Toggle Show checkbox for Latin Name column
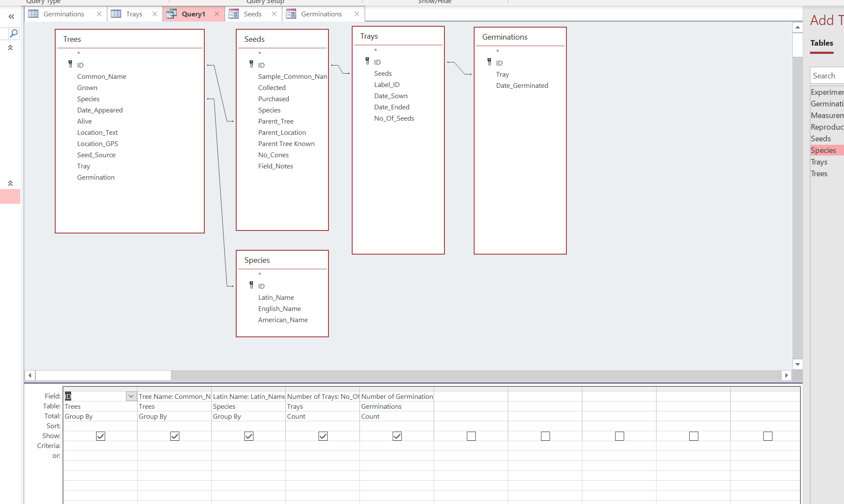 (249, 436)
